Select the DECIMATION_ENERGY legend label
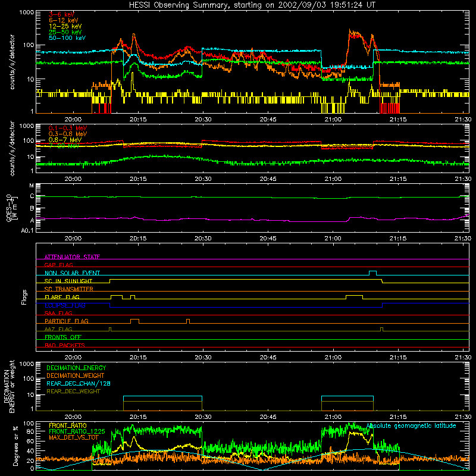The image size is (476, 476). [76, 368]
